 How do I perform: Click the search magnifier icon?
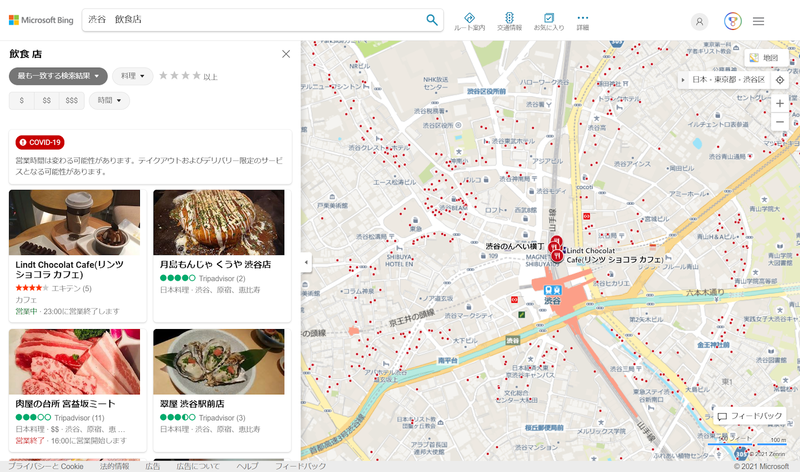coord(432,20)
